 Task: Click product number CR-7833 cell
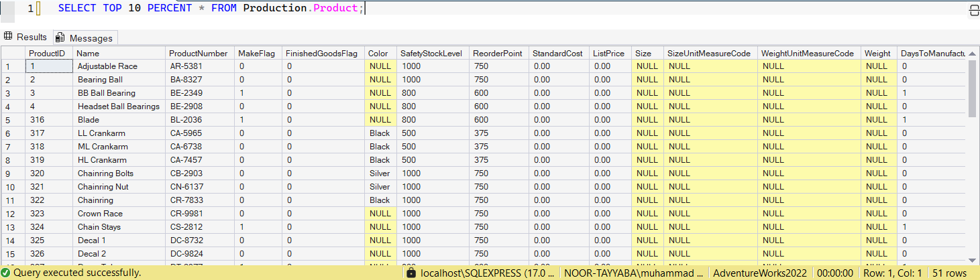click(x=199, y=200)
